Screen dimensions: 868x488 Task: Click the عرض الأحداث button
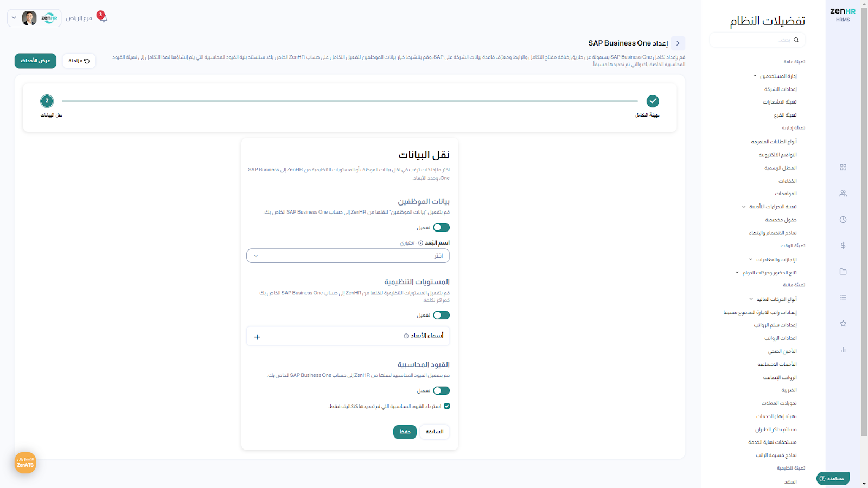[35, 61]
